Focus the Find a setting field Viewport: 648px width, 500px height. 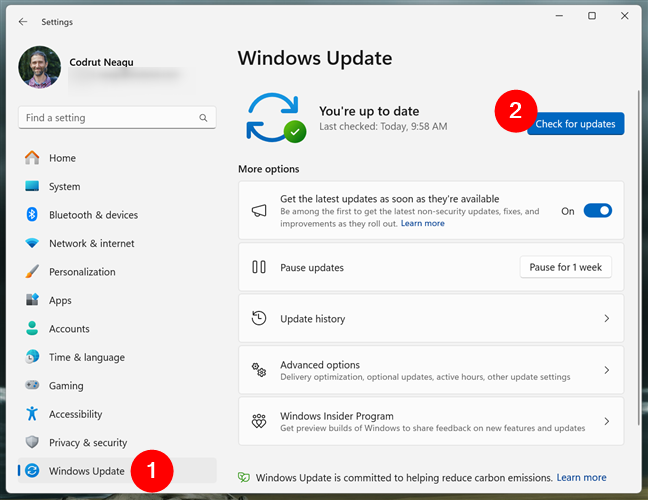[117, 118]
